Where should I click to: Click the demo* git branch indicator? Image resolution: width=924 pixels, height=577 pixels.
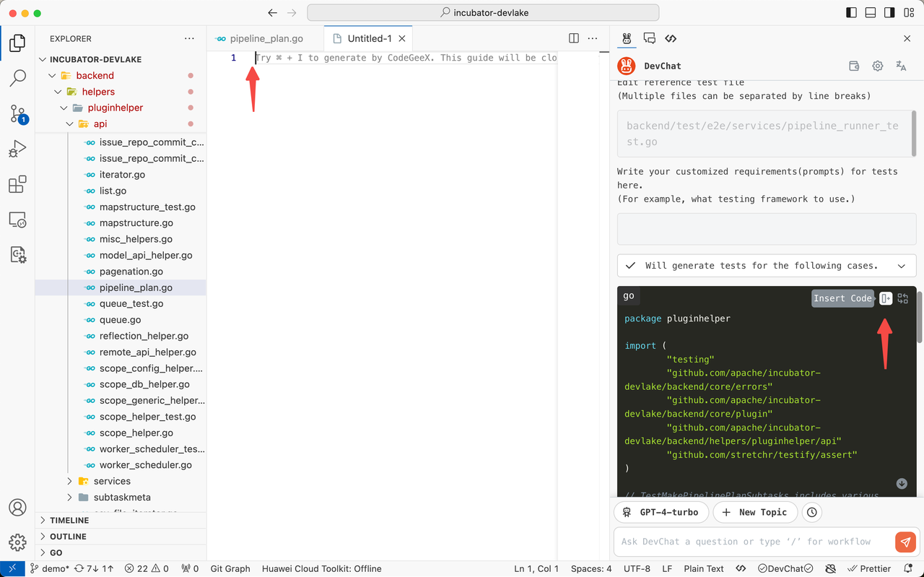[50, 568]
